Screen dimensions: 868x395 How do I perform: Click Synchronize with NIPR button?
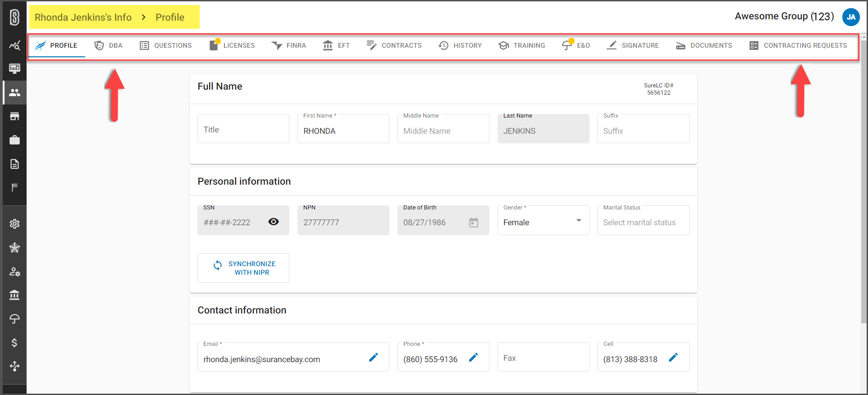(243, 268)
